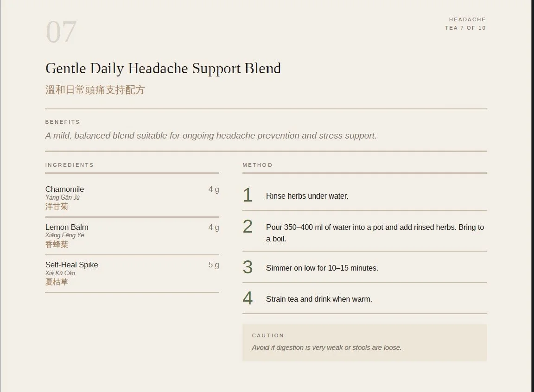This screenshot has width=534, height=392.
Task: Click the HEADACHE category label
Action: [x=467, y=19]
